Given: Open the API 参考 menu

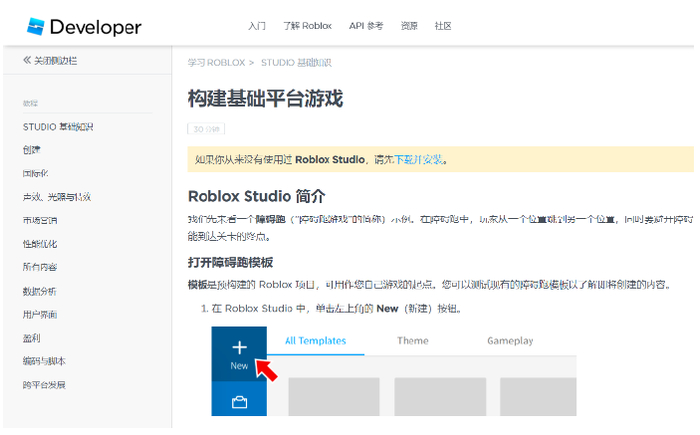Looking at the screenshot, I should [x=366, y=26].
